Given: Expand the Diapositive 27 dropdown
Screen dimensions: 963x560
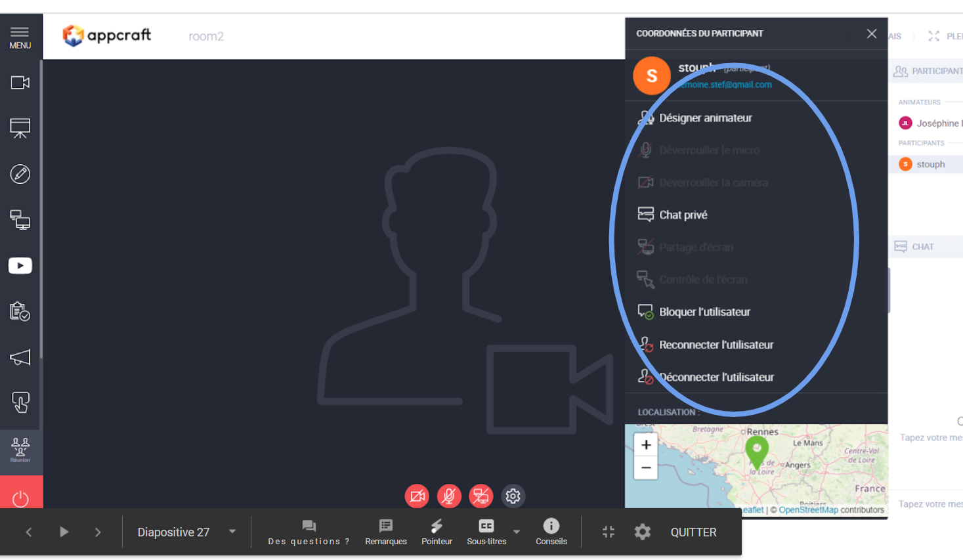Looking at the screenshot, I should point(232,532).
